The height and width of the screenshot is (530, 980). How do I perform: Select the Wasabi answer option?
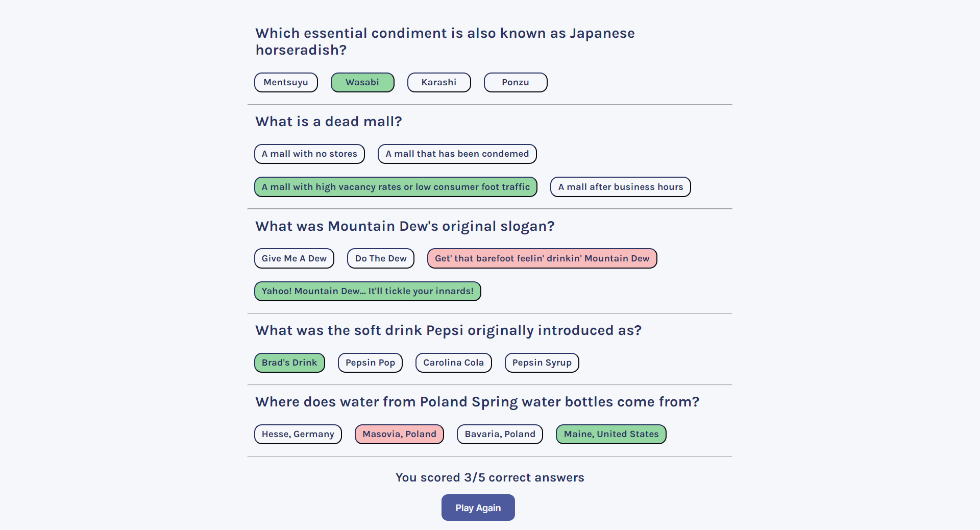pos(362,82)
